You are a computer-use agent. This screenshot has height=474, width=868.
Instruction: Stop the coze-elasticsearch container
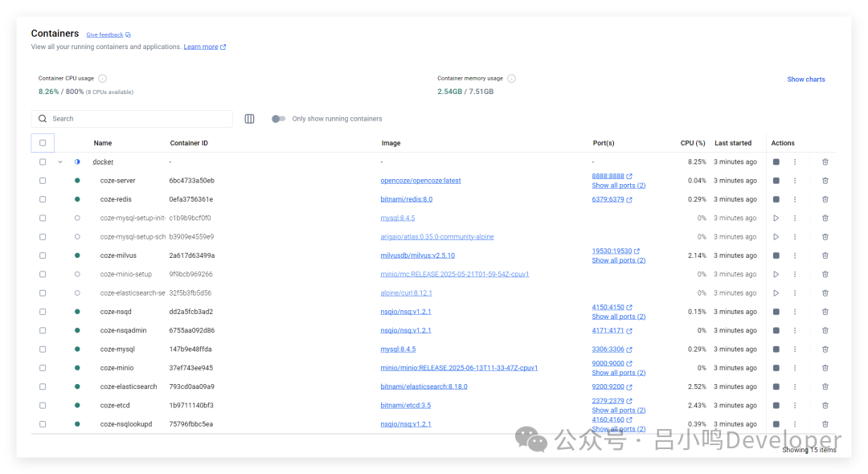tap(776, 386)
